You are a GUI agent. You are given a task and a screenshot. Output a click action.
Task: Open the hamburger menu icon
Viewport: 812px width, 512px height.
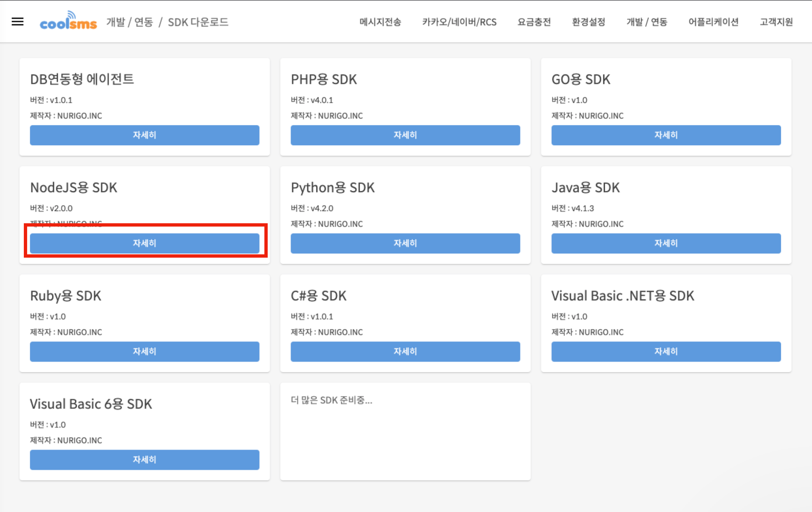point(18,22)
